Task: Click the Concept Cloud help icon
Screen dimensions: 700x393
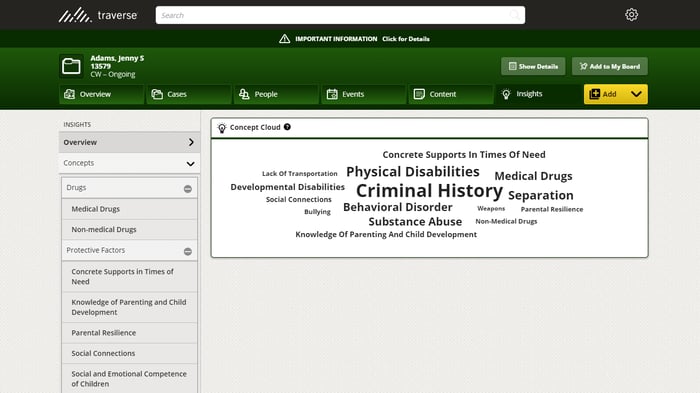Action: [x=287, y=127]
